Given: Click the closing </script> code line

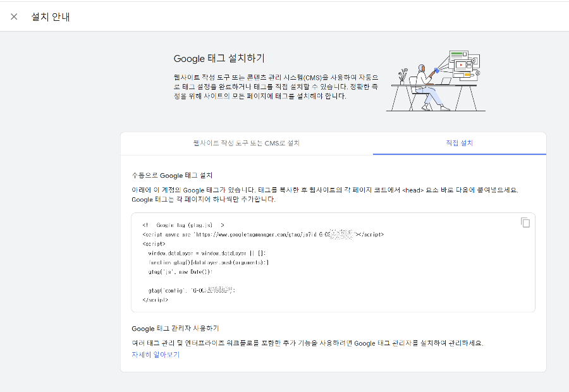Looking at the screenshot, I should (156, 300).
